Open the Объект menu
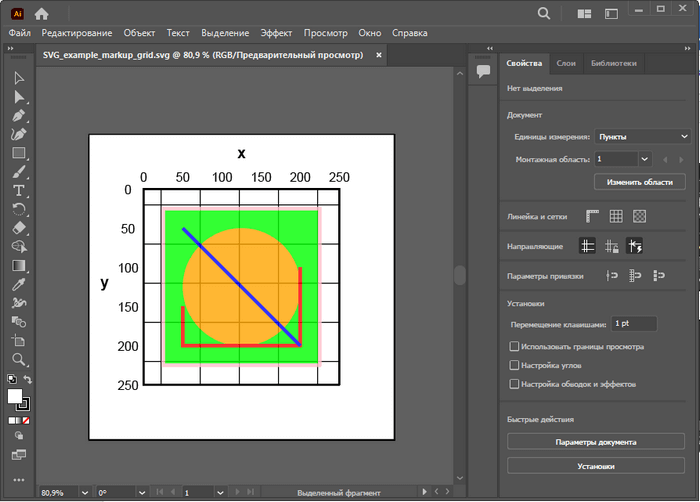Screen dimensions: 700x502 pyautogui.click(x=139, y=33)
